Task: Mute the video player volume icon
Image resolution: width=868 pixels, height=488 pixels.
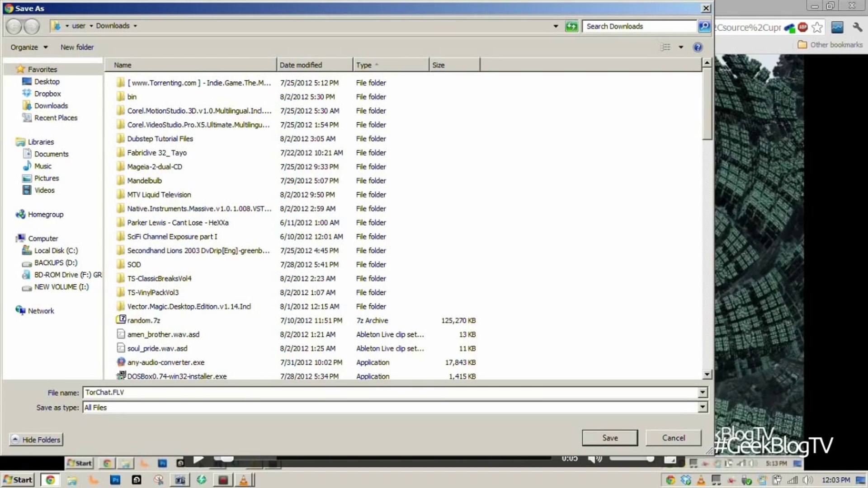Action: (x=594, y=459)
